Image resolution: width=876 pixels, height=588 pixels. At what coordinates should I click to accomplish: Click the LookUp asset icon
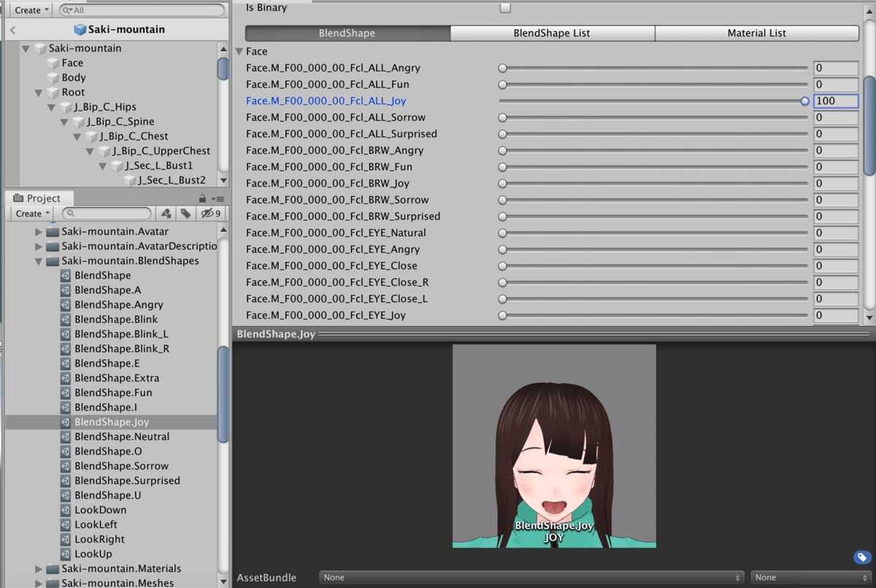(x=66, y=554)
